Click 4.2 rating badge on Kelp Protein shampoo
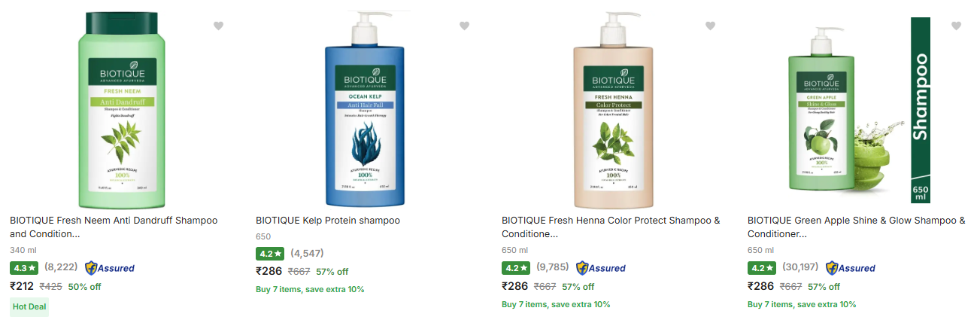This screenshot has width=980, height=323. [x=270, y=253]
